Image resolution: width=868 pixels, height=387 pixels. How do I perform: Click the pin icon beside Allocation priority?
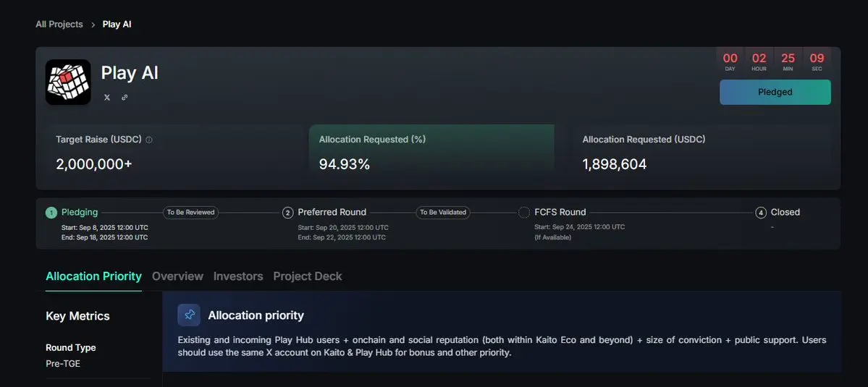(x=189, y=315)
